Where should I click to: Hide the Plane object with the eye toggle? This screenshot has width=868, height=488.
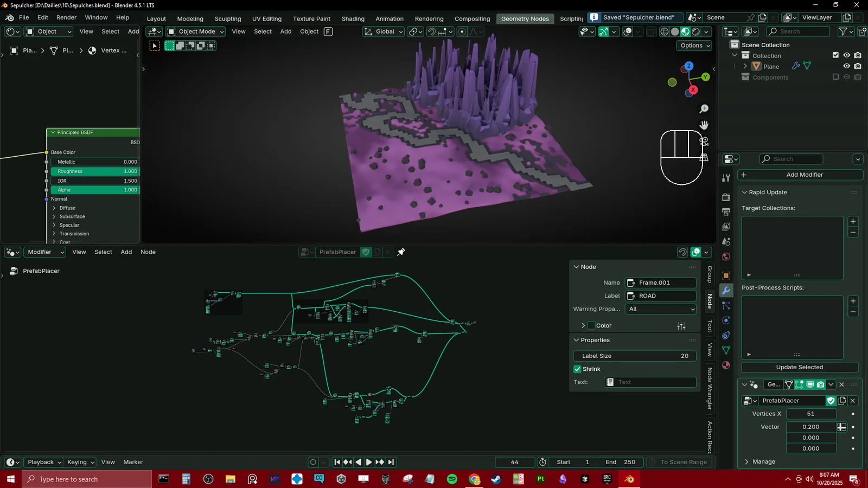[x=847, y=66]
